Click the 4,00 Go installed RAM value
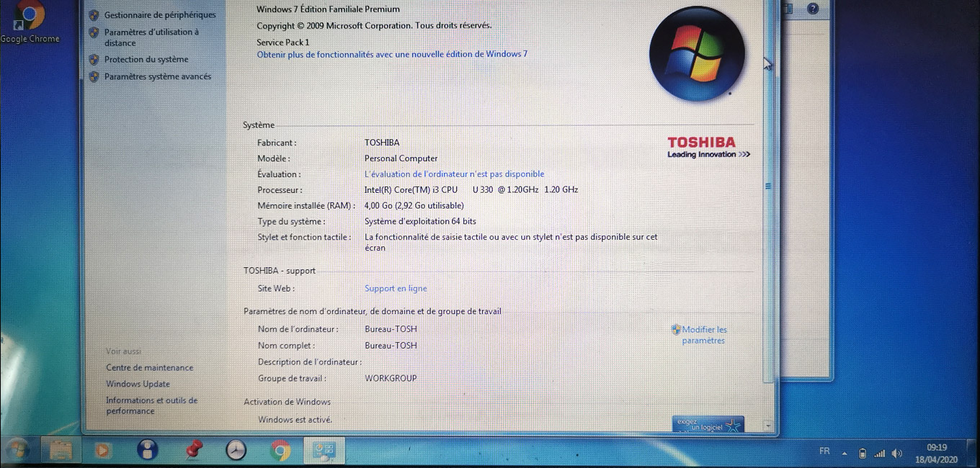 tap(414, 206)
